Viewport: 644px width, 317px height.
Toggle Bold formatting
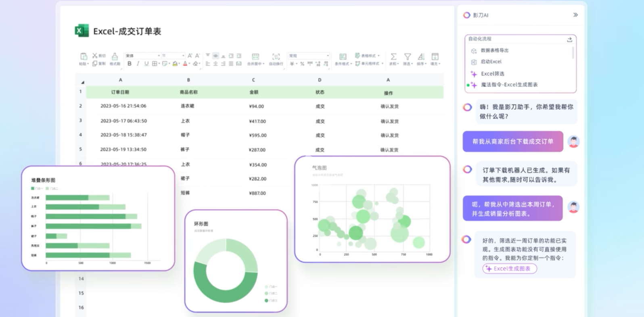point(129,63)
